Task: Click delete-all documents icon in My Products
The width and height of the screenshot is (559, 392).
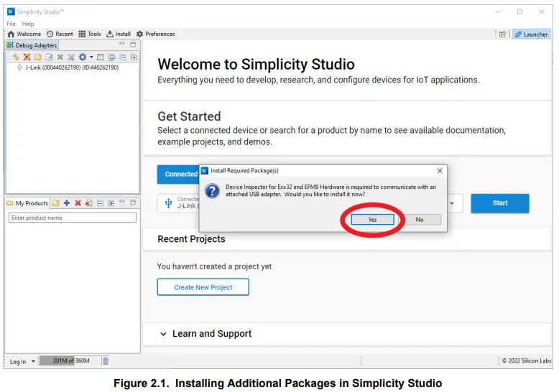Action: (89, 203)
